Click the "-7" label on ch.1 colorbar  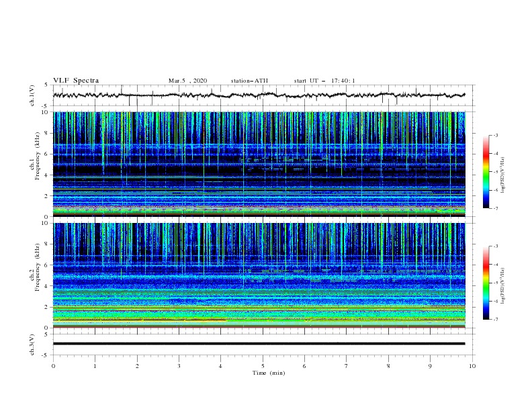[x=496, y=208]
